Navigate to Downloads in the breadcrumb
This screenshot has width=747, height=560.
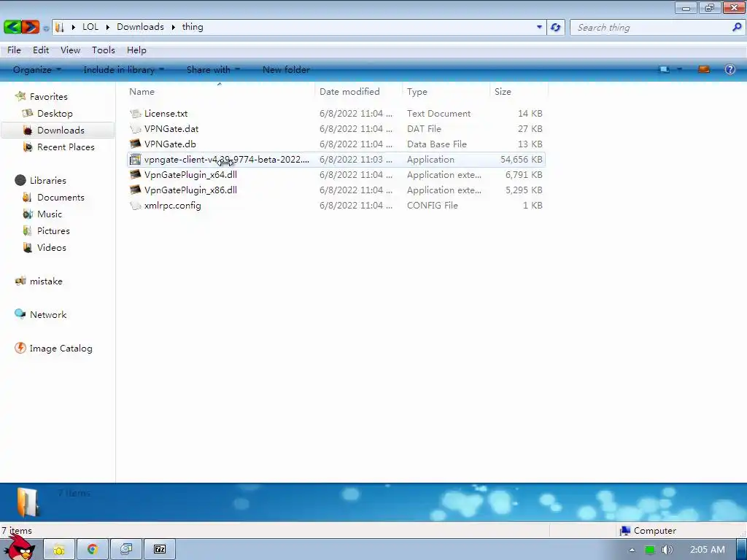pos(140,27)
